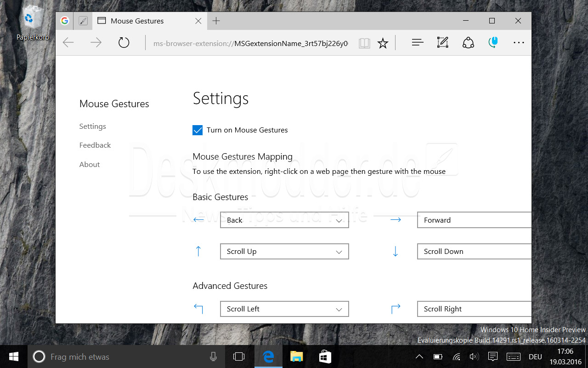588x368 pixels.
Task: Click the Mouse Gestures Mapping heading
Action: click(x=243, y=156)
